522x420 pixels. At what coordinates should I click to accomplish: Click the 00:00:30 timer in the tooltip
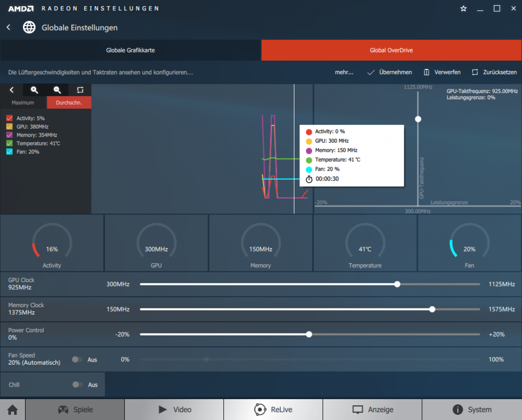click(x=327, y=179)
